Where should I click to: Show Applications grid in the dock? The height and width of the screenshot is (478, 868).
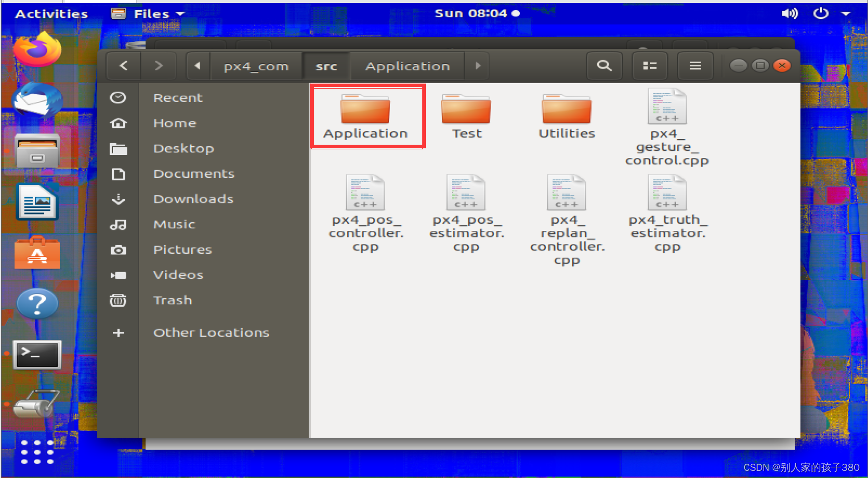click(37, 452)
